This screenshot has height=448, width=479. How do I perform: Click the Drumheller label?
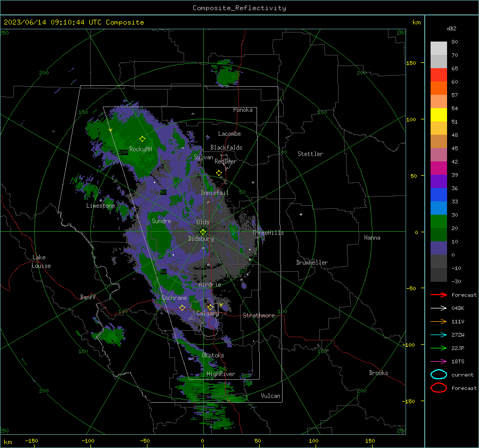point(312,263)
